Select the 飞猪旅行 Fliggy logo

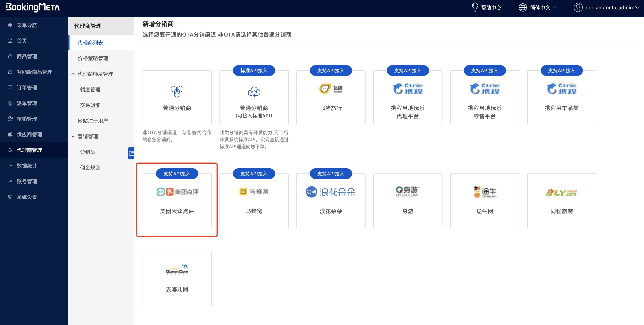tap(331, 89)
